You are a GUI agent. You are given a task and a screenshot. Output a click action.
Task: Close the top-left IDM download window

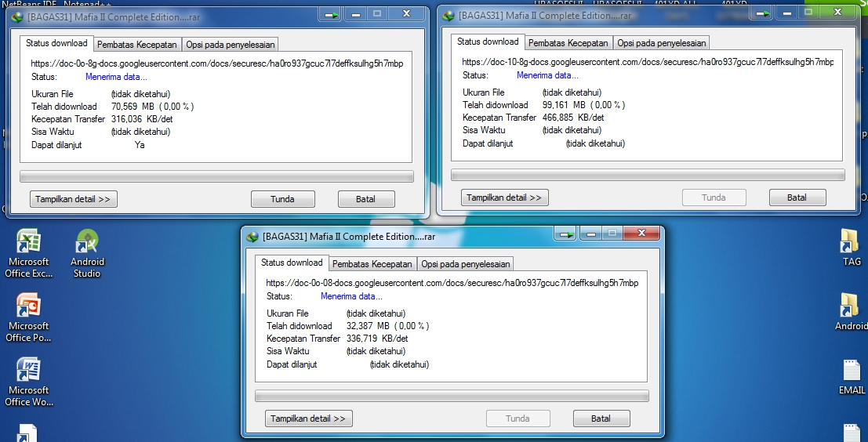coord(406,14)
